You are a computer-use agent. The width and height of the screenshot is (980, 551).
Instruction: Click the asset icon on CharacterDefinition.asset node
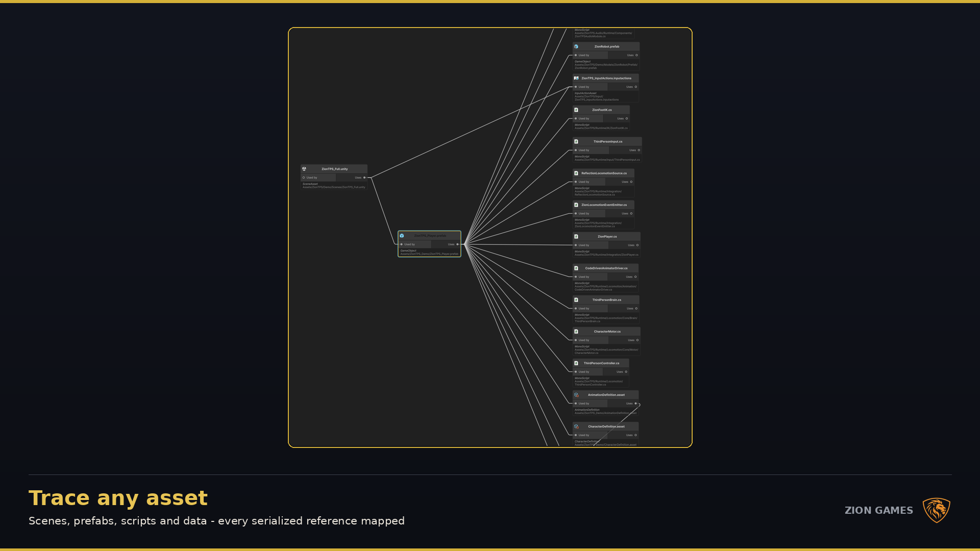[576, 426]
